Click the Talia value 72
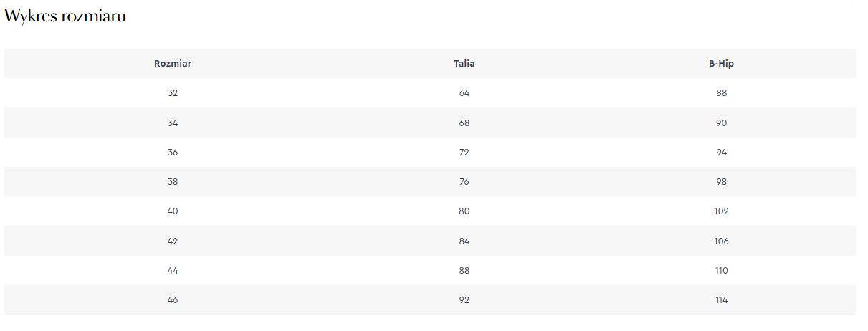 click(464, 153)
